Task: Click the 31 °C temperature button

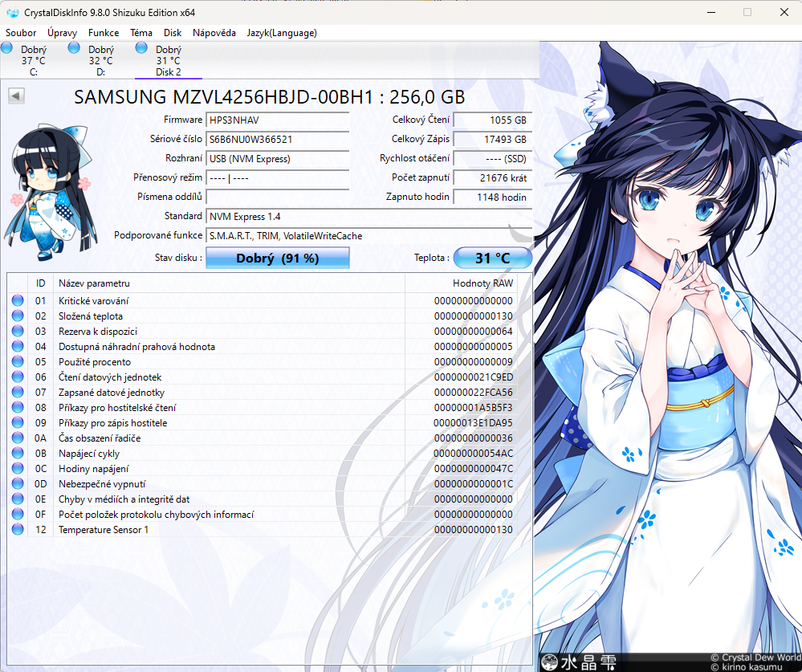Action: pyautogui.click(x=493, y=258)
